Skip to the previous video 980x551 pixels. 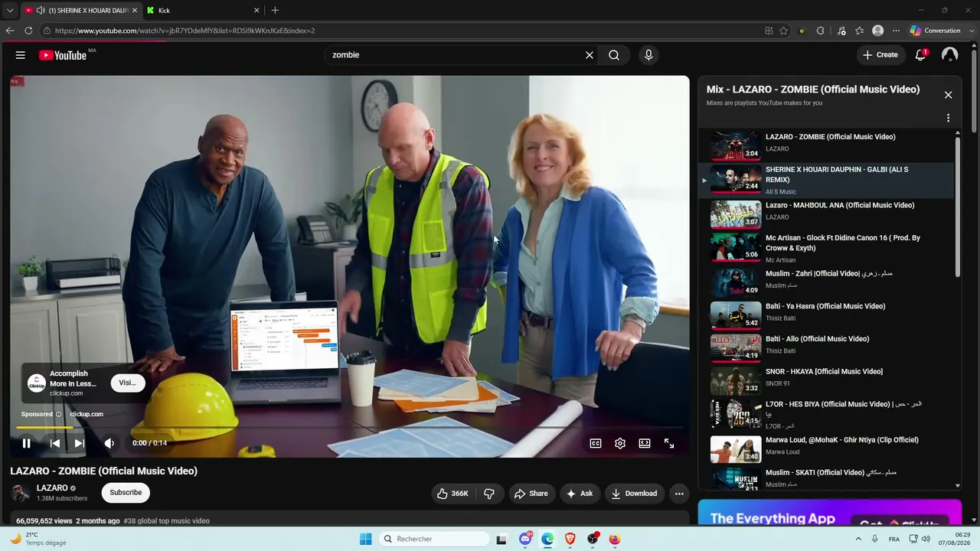pos(55,443)
